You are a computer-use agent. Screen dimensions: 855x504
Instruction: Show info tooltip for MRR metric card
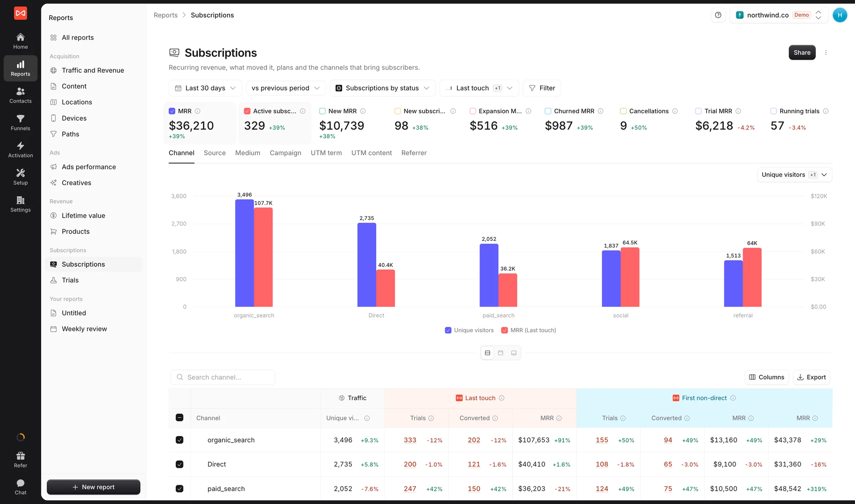click(x=198, y=111)
